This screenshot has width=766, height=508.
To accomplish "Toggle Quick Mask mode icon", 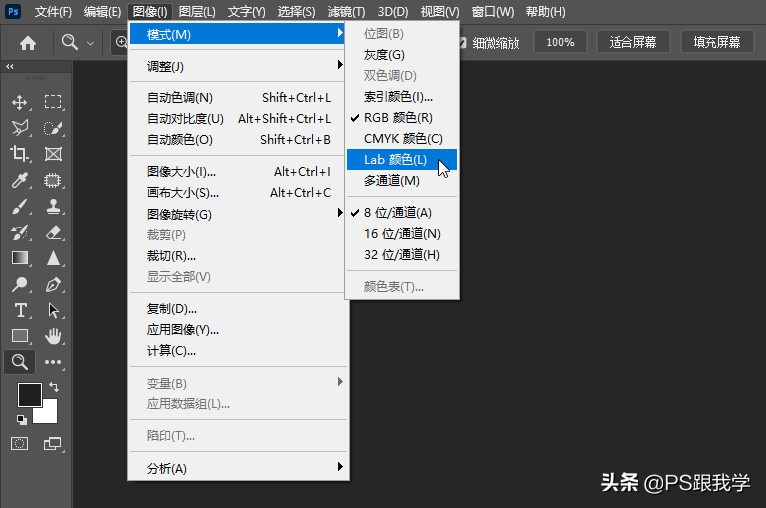I will pos(20,444).
